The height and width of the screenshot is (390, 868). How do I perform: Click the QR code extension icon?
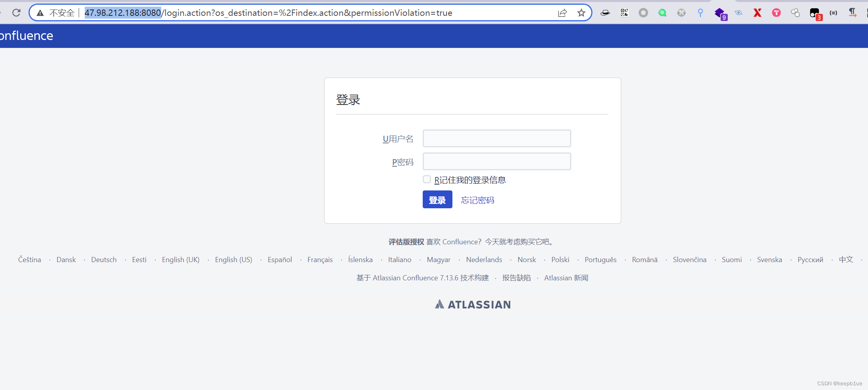[624, 13]
